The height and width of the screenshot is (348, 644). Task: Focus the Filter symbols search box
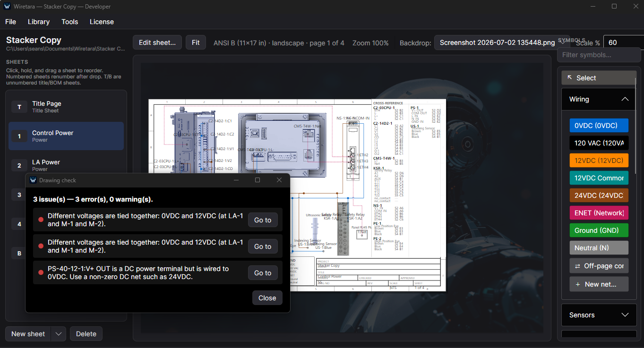click(x=599, y=55)
